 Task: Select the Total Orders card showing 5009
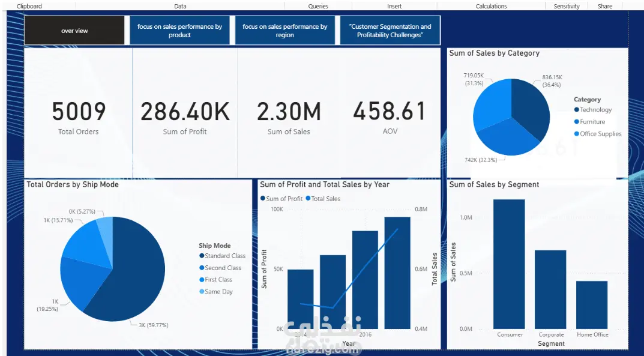click(79, 113)
